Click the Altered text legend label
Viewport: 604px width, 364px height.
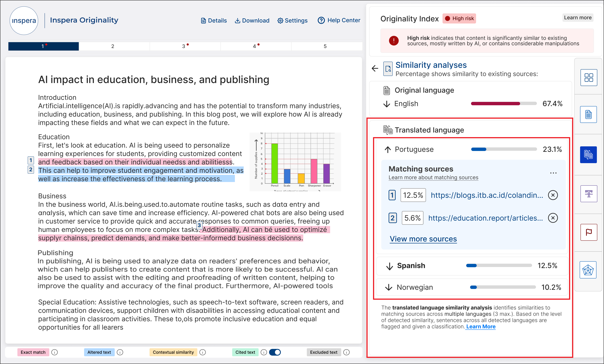point(99,352)
